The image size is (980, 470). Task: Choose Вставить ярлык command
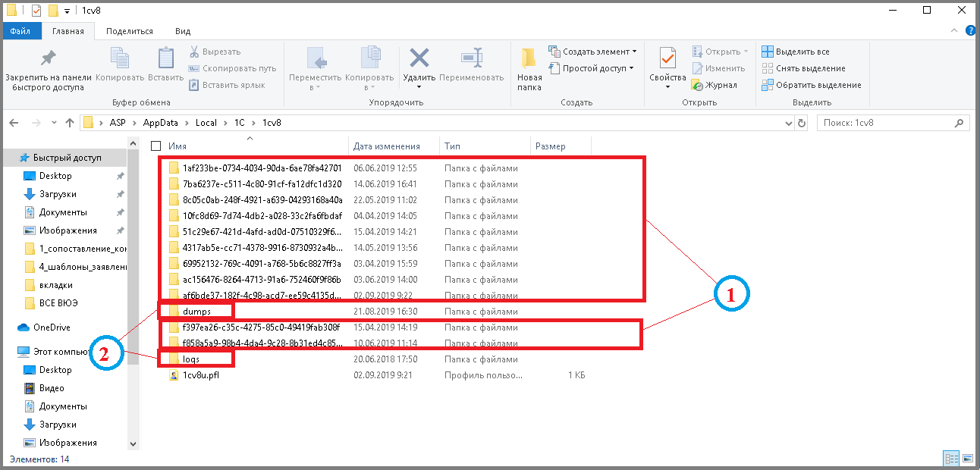(x=227, y=85)
